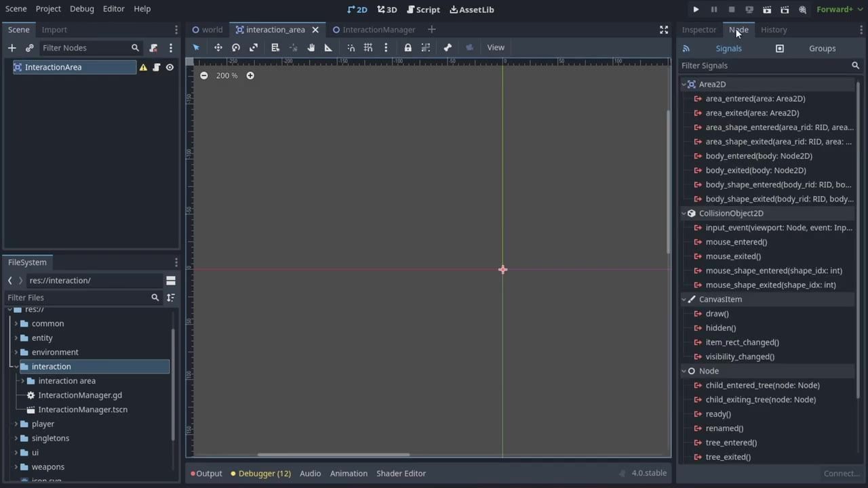Switch to the 2D workspace
Screen dimensions: 868x488
pyautogui.click(x=357, y=9)
